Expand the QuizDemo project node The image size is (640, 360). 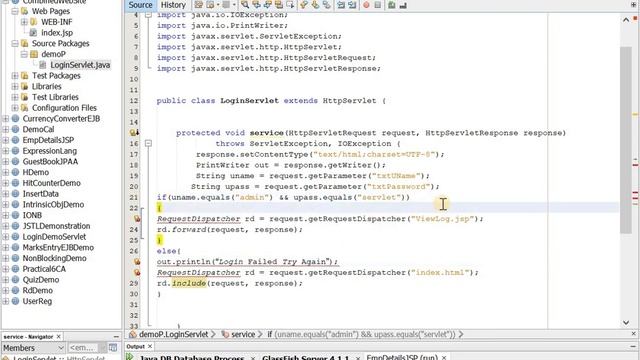(x=6, y=280)
